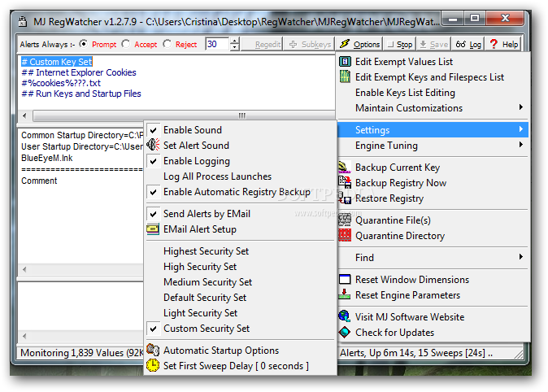Image resolution: width=548 pixels, height=392 pixels.
Task: Click left arrow of keys list scrollbar
Action: pyautogui.click(x=24, y=115)
